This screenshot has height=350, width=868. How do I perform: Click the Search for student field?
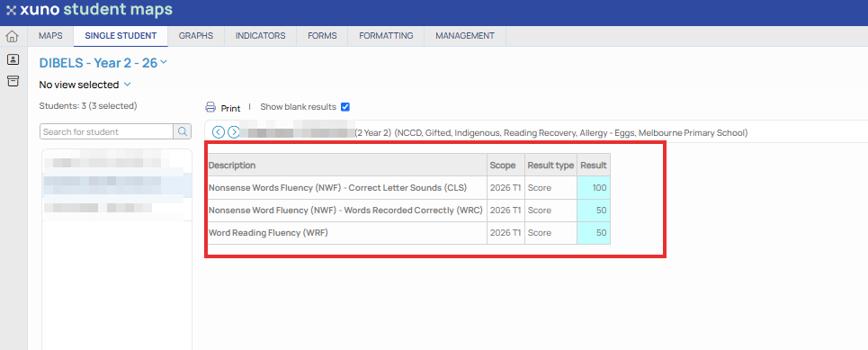coord(107,131)
